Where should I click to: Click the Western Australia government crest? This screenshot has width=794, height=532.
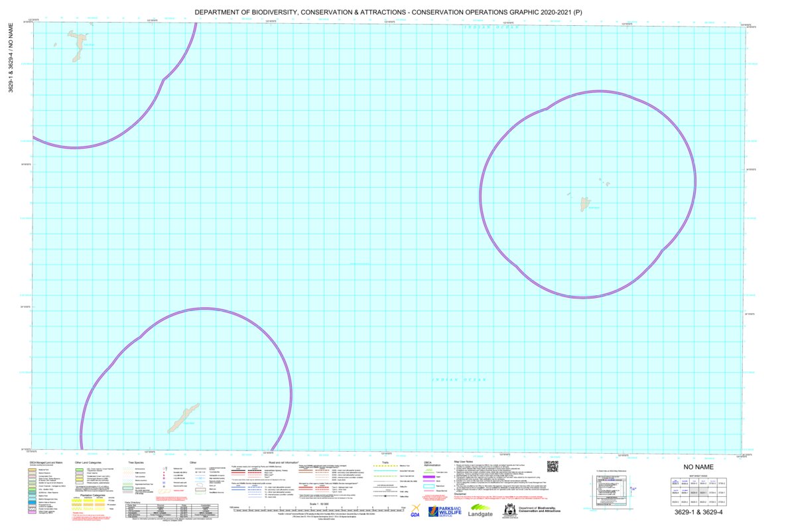click(509, 510)
